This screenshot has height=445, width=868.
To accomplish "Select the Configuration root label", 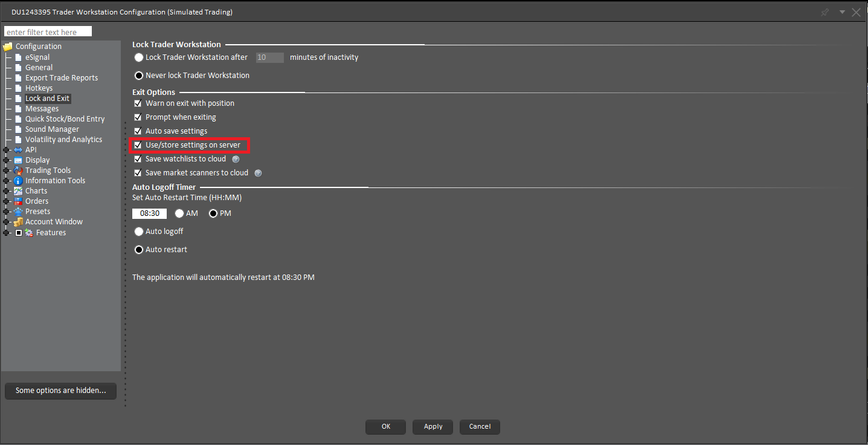I will [x=39, y=47].
